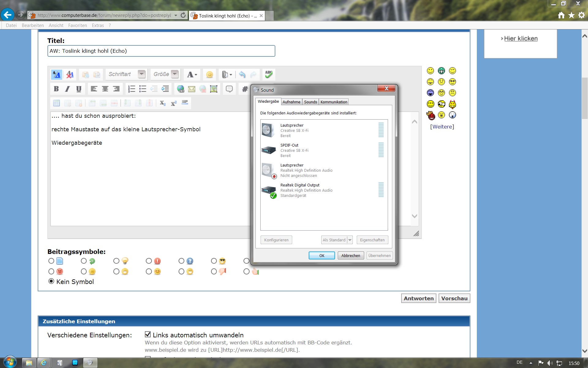
Task: Select the lightbulb post icon radio button
Action: click(116, 261)
